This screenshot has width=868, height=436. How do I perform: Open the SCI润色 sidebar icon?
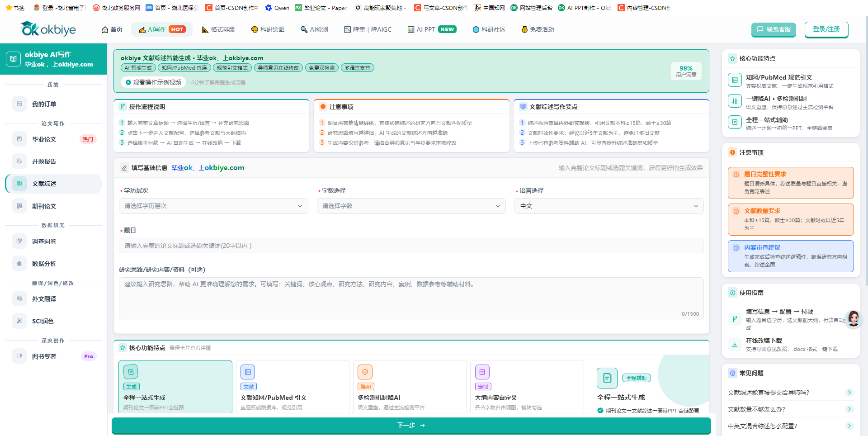click(x=19, y=321)
